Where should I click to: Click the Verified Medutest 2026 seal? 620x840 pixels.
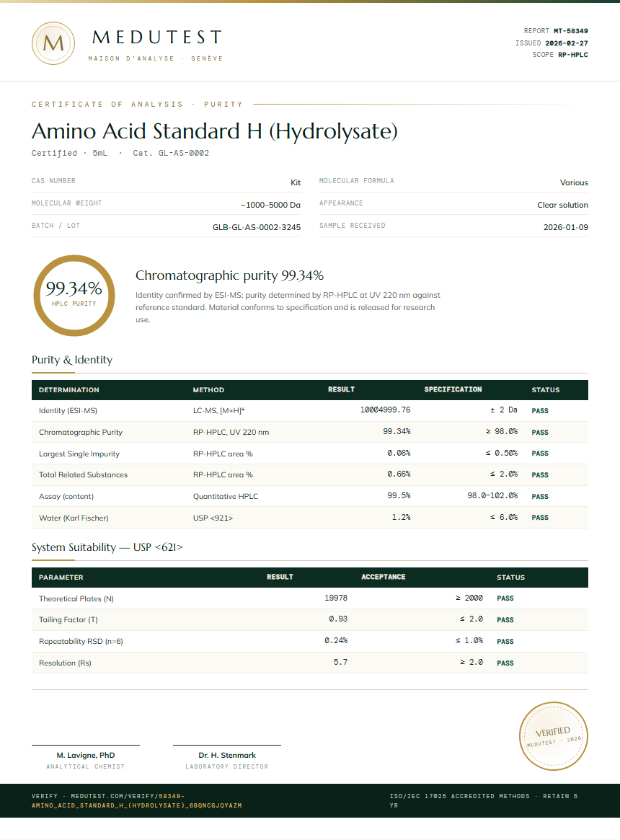(x=554, y=736)
